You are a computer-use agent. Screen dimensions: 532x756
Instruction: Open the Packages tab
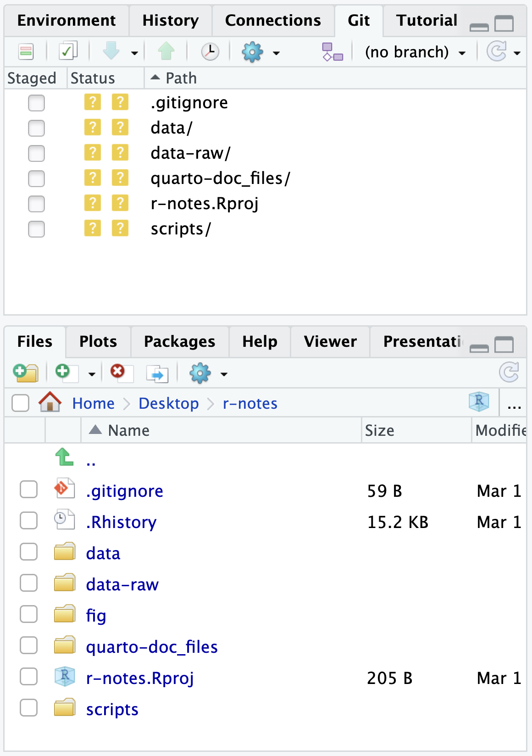coord(179,341)
